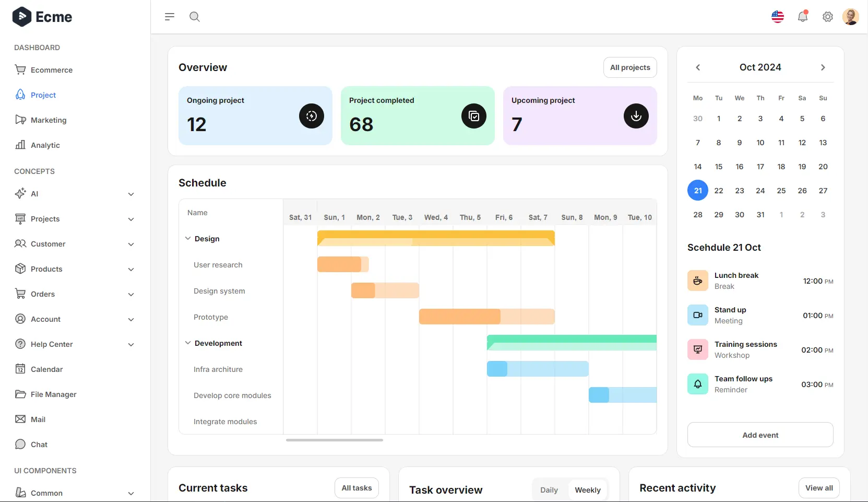Open the notifications bell

click(x=803, y=16)
